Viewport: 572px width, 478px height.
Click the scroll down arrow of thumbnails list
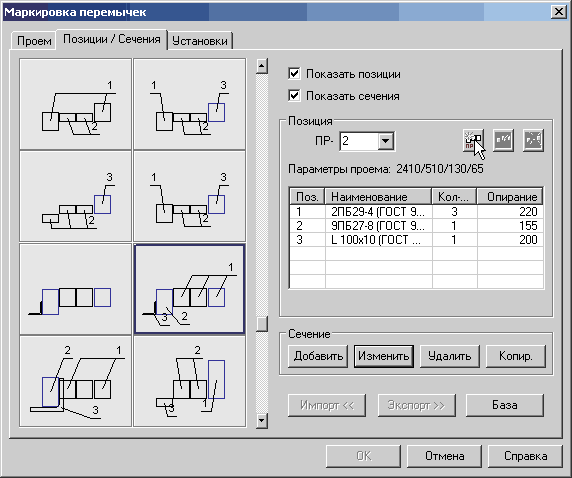click(x=262, y=420)
